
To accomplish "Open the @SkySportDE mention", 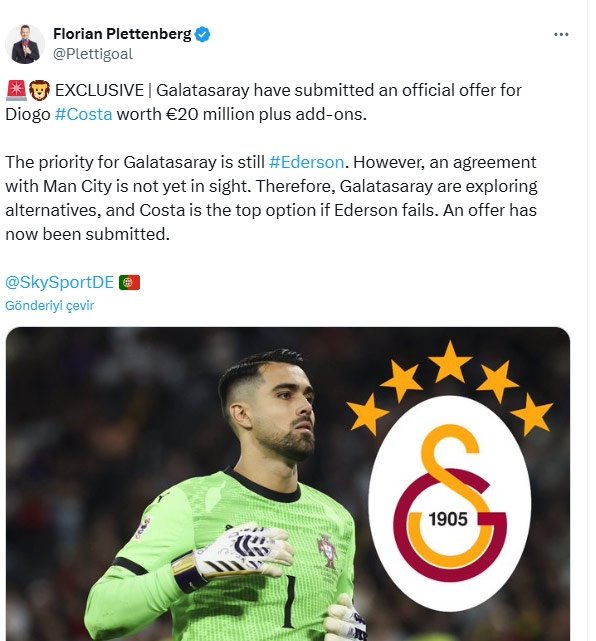I will [x=59, y=282].
